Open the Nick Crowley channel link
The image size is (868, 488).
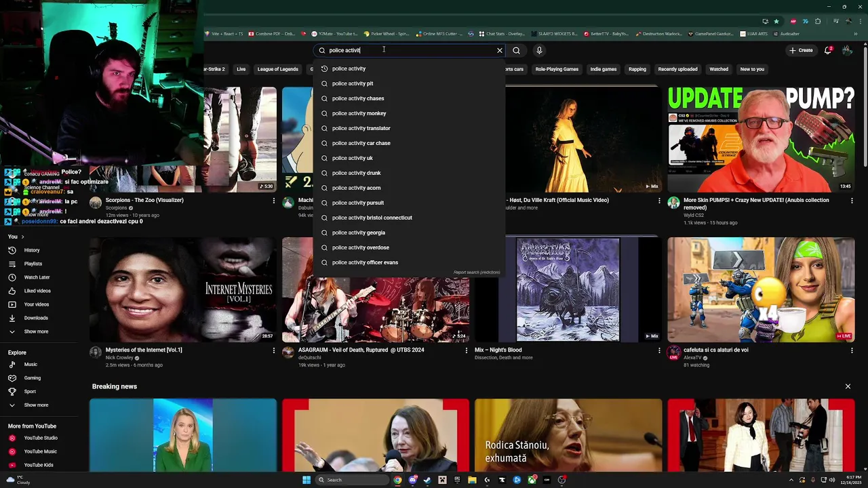(119, 358)
